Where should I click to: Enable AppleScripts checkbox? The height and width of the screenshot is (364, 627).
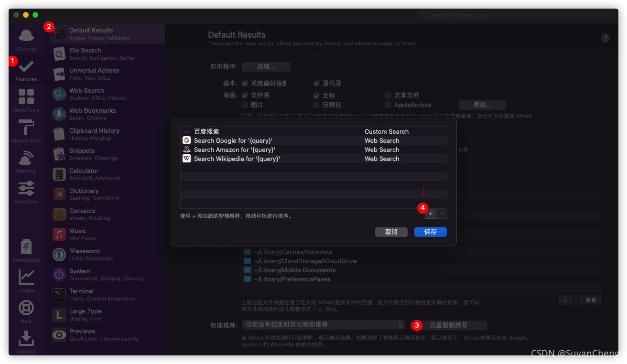pyautogui.click(x=388, y=105)
